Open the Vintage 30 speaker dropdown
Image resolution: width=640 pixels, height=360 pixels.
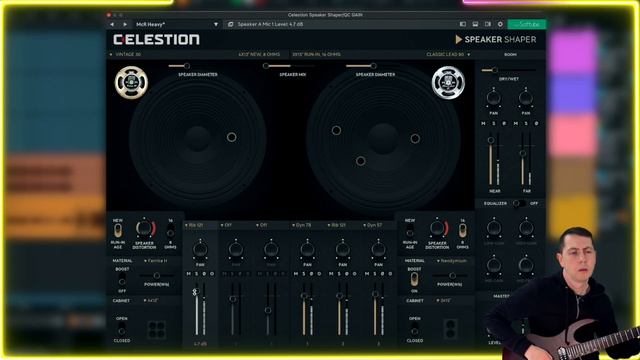click(x=125, y=54)
